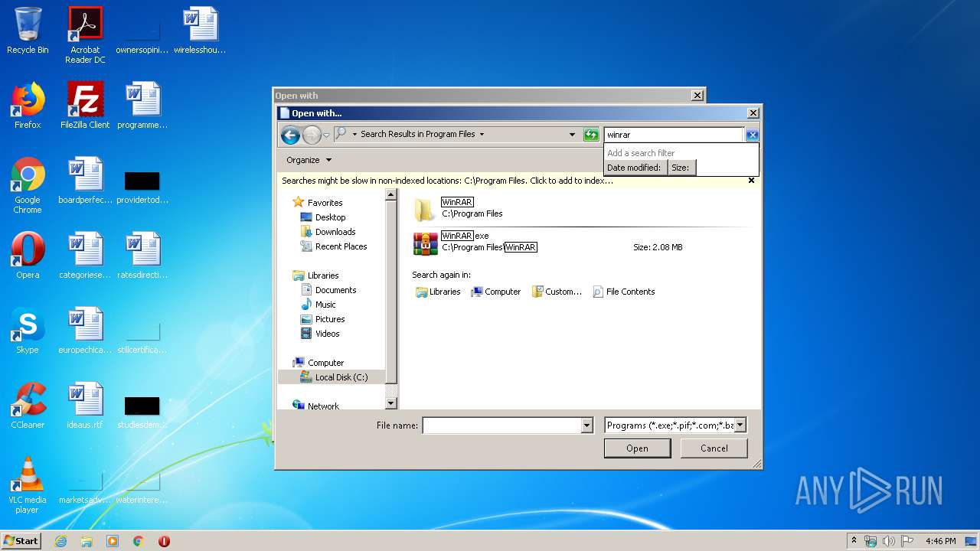Launch Skype desktop shortcut

28,331
